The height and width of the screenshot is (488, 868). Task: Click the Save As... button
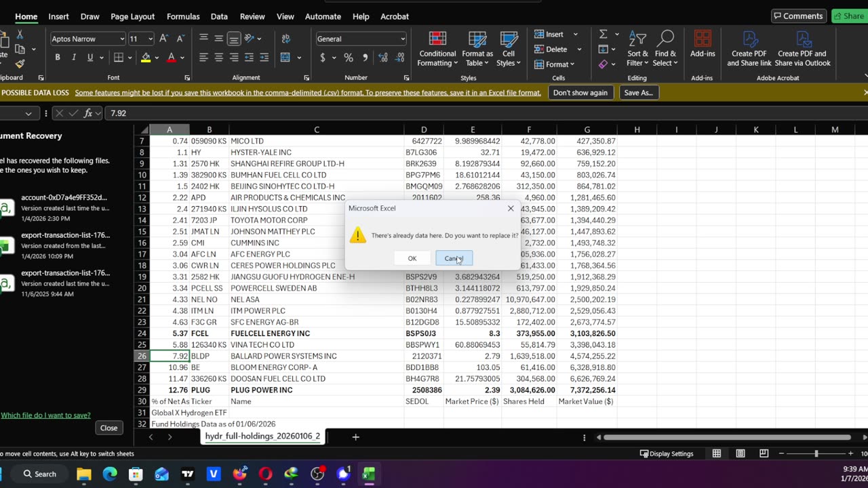[638, 93]
